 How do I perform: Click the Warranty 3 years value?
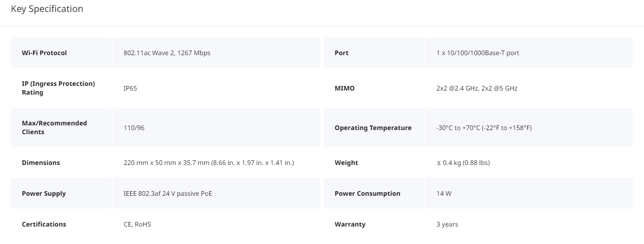[447, 224]
